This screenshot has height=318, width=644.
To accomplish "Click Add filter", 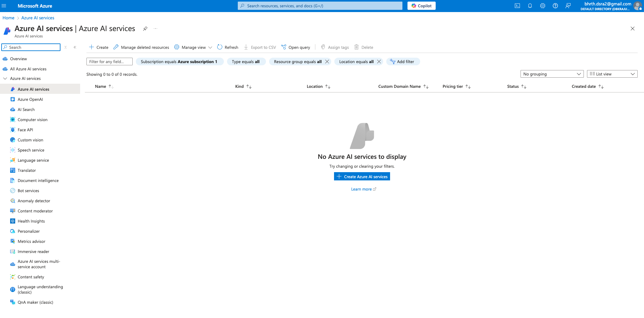I will coord(403,62).
